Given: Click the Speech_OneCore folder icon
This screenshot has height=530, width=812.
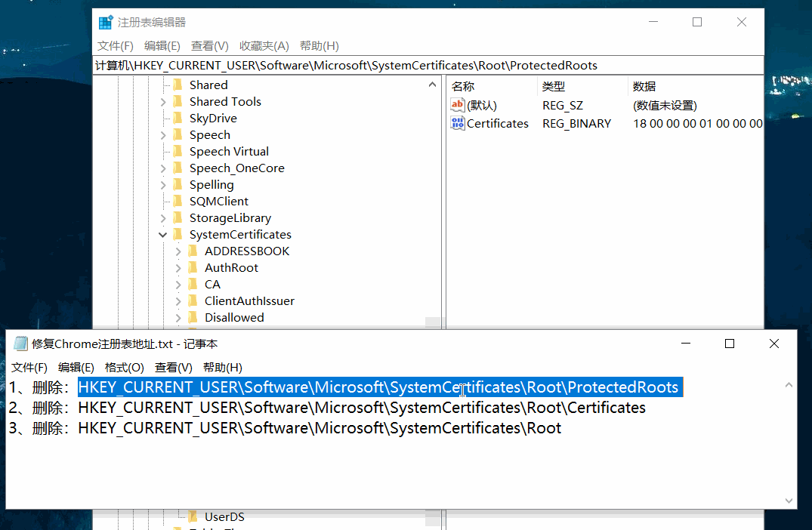Looking at the screenshot, I should (178, 167).
